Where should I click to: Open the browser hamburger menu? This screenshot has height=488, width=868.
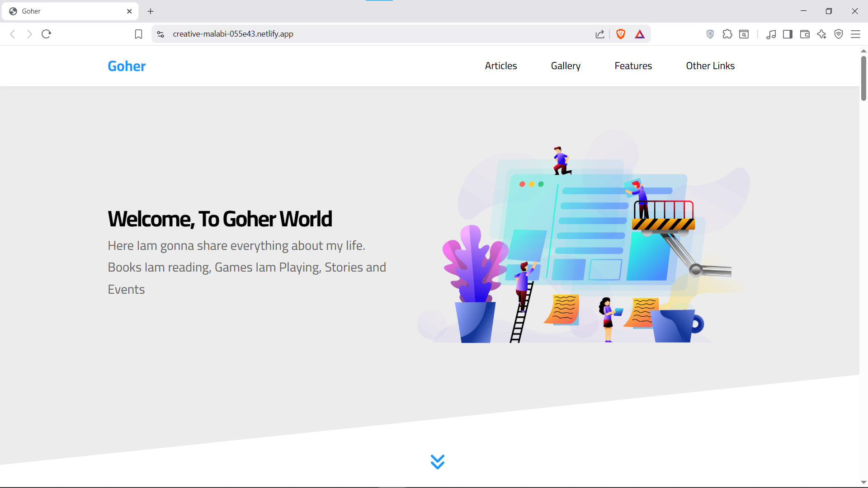tap(855, 34)
